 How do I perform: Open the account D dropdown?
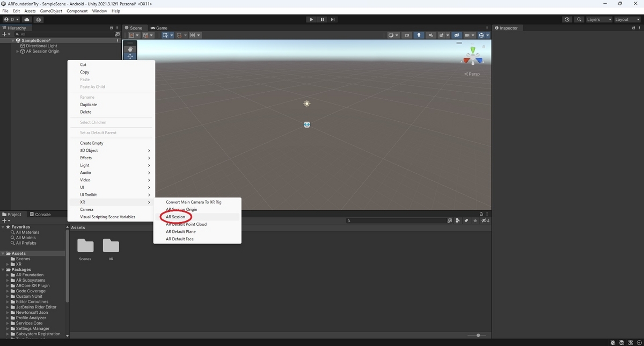coord(11,19)
